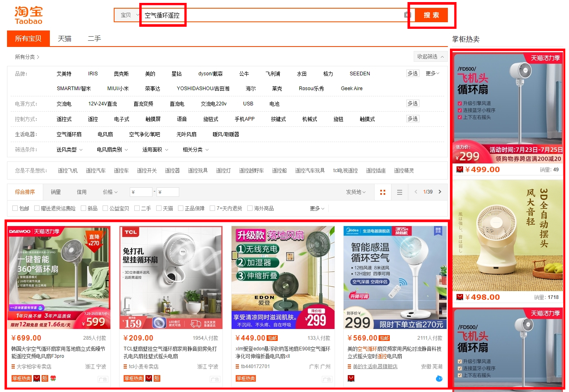Expand 更多 service filter options

[x=317, y=208]
